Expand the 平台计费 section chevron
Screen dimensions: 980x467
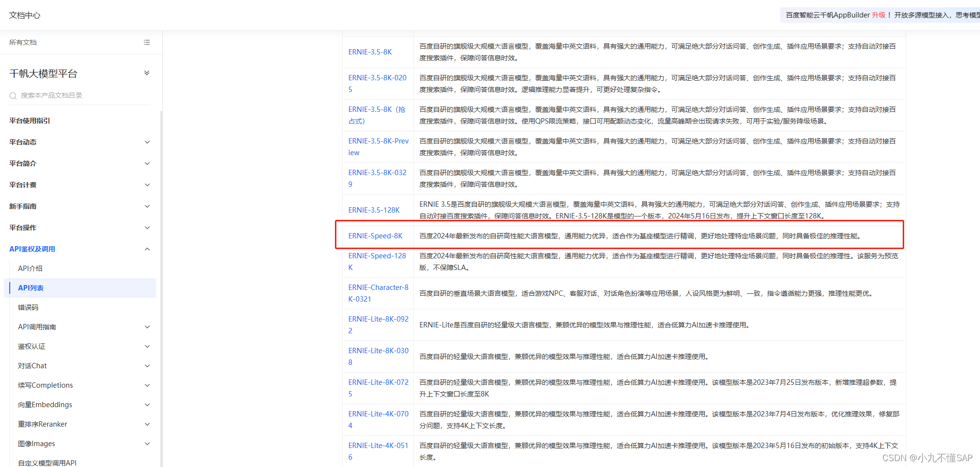(x=147, y=185)
